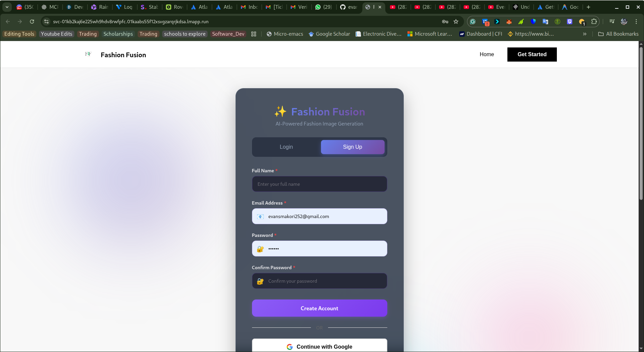The width and height of the screenshot is (644, 352).
Task: Click the blue extension with red alert badge
Action: point(485,22)
